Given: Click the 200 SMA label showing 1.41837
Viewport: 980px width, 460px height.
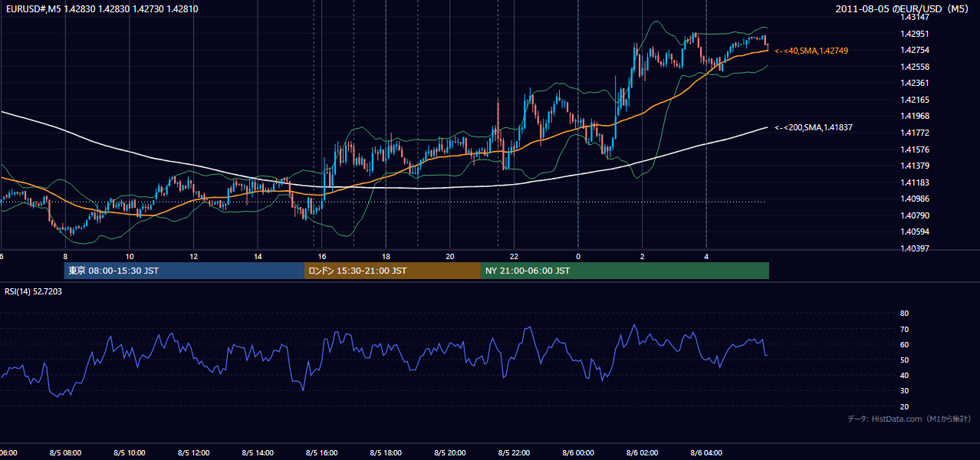Looking at the screenshot, I should pyautogui.click(x=814, y=128).
